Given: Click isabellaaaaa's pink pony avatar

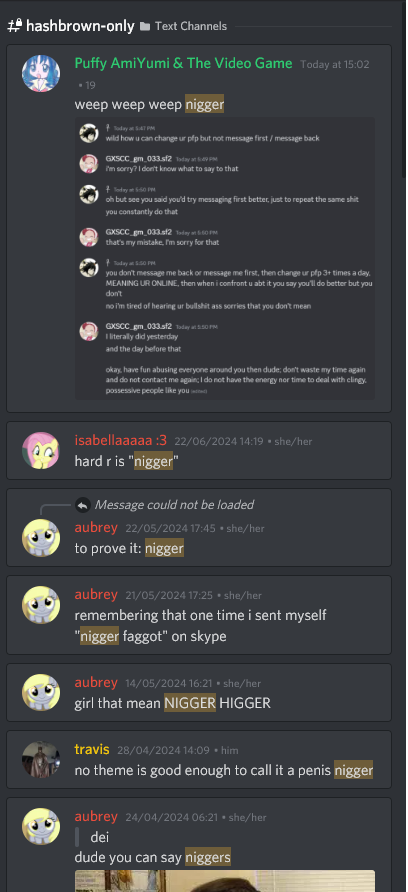Looking at the screenshot, I should pos(41,451).
